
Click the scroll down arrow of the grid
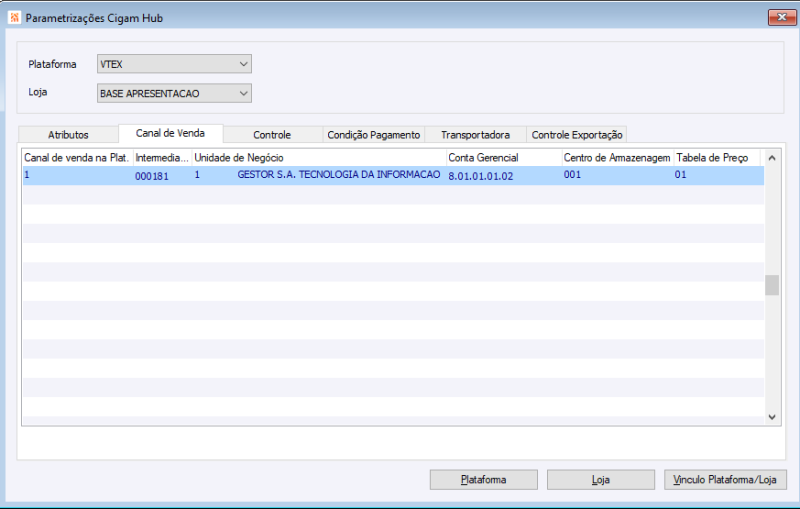[x=772, y=417]
